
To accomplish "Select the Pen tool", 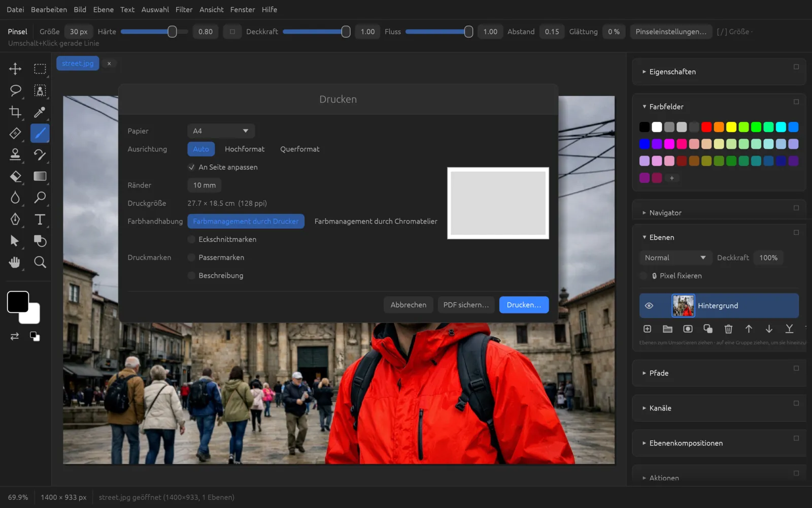I will (15, 219).
